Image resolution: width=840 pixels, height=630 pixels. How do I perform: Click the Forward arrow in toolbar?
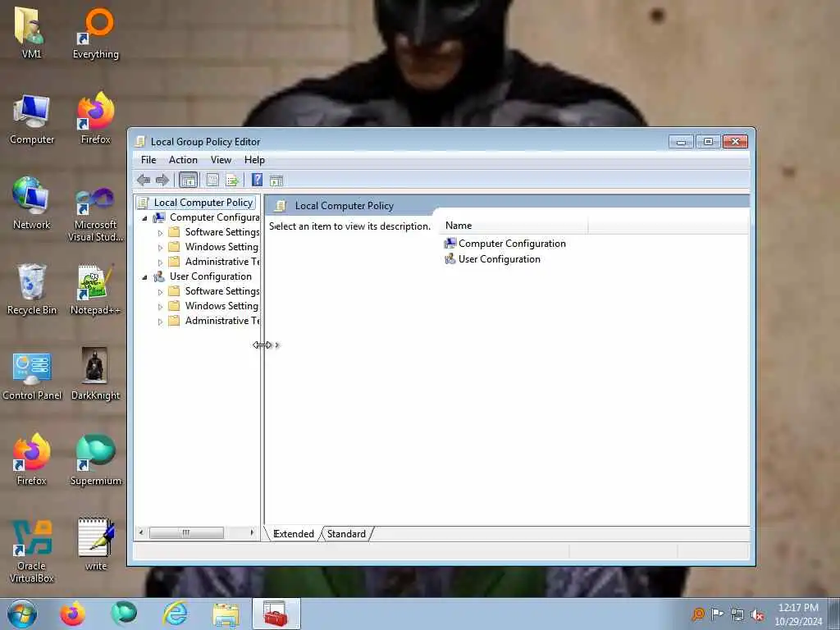point(162,180)
